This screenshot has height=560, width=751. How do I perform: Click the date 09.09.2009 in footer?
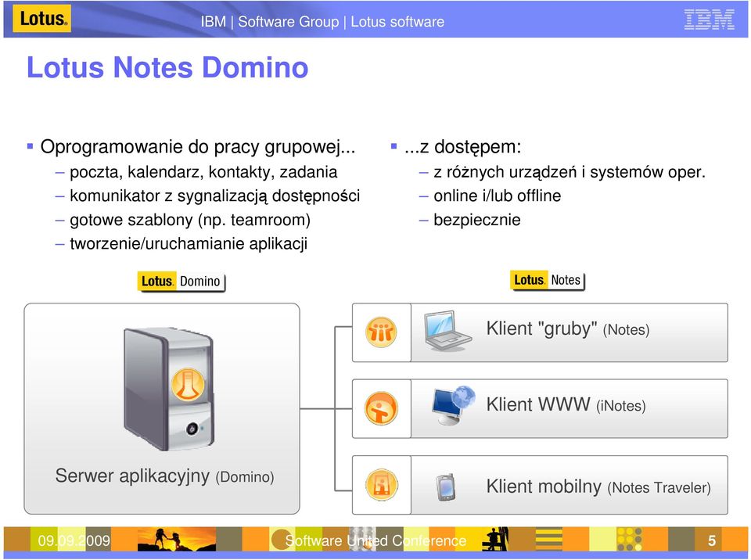point(74,541)
